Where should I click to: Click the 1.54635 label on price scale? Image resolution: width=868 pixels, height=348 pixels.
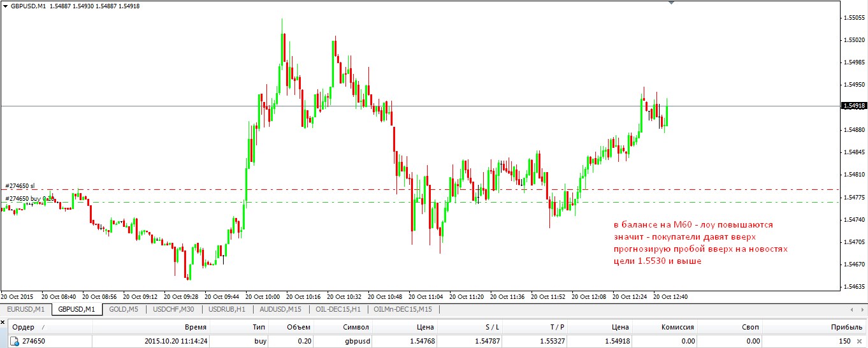[854, 287]
